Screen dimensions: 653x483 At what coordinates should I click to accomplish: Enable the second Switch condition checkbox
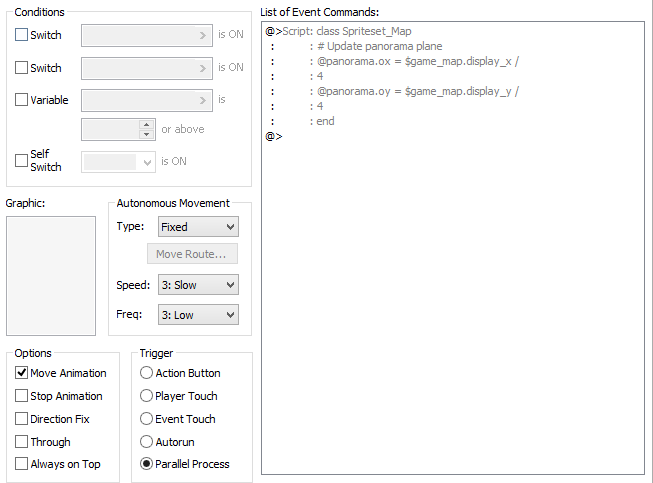(22, 68)
